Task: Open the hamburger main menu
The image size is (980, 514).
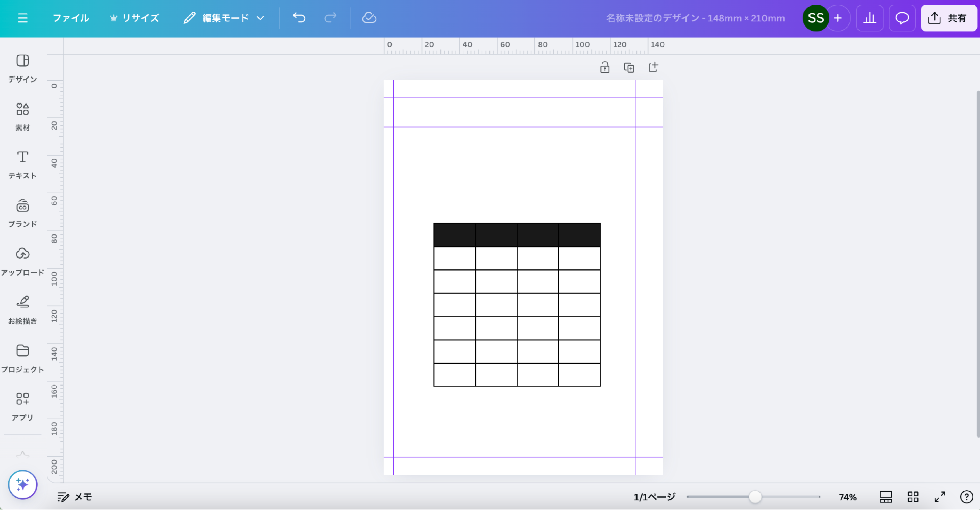Action: click(x=22, y=18)
